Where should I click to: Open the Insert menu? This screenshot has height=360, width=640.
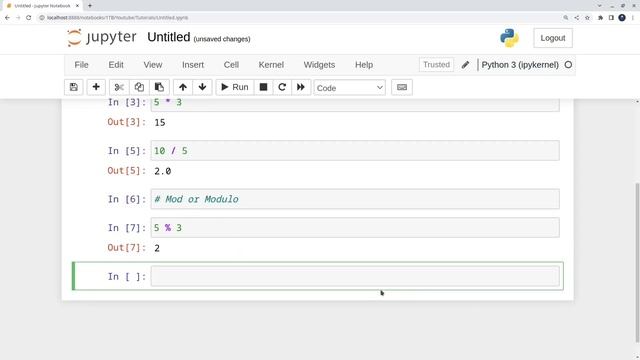click(x=193, y=65)
